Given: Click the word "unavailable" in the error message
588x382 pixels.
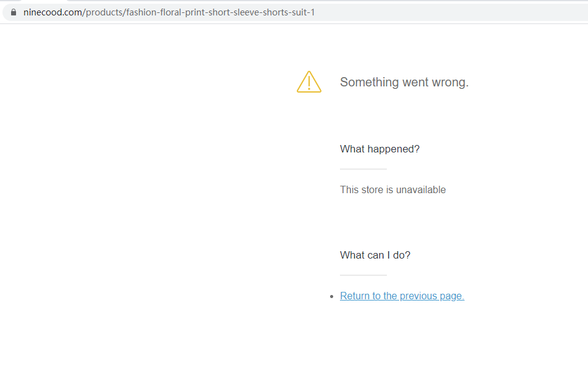Looking at the screenshot, I should pos(421,189).
